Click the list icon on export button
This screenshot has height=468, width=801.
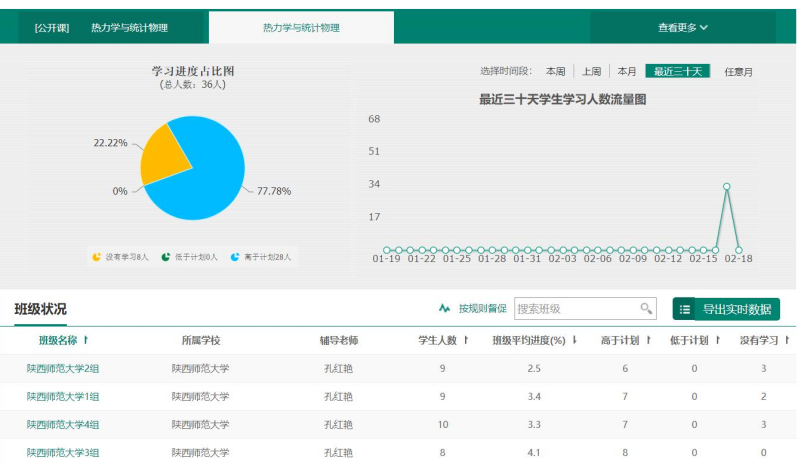(x=685, y=310)
